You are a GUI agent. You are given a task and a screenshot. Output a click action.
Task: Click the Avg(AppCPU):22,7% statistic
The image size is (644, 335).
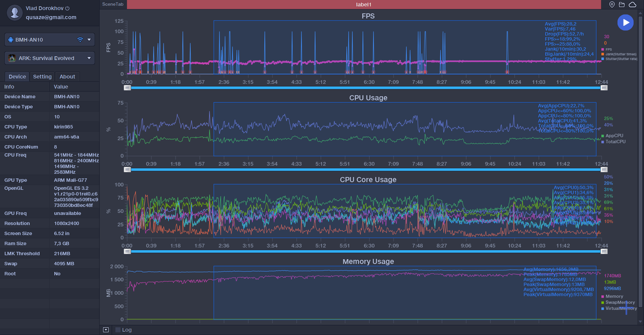561,106
